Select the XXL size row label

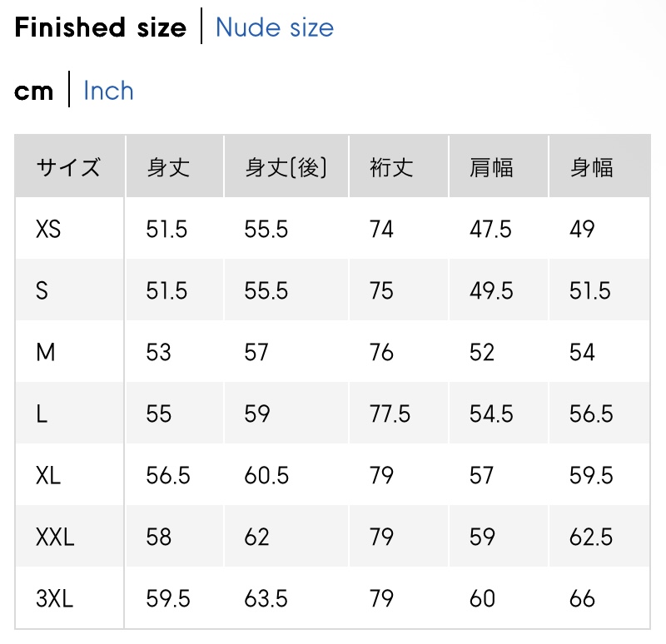(x=55, y=537)
